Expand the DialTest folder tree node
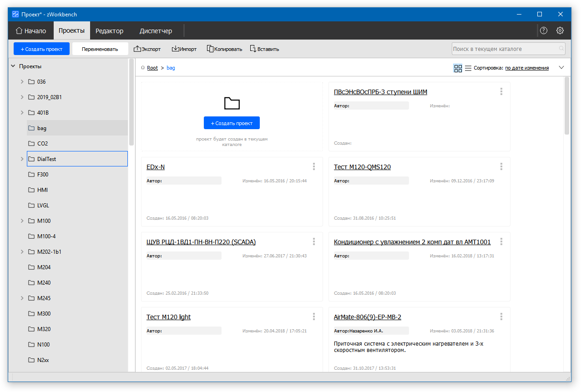 click(x=22, y=159)
